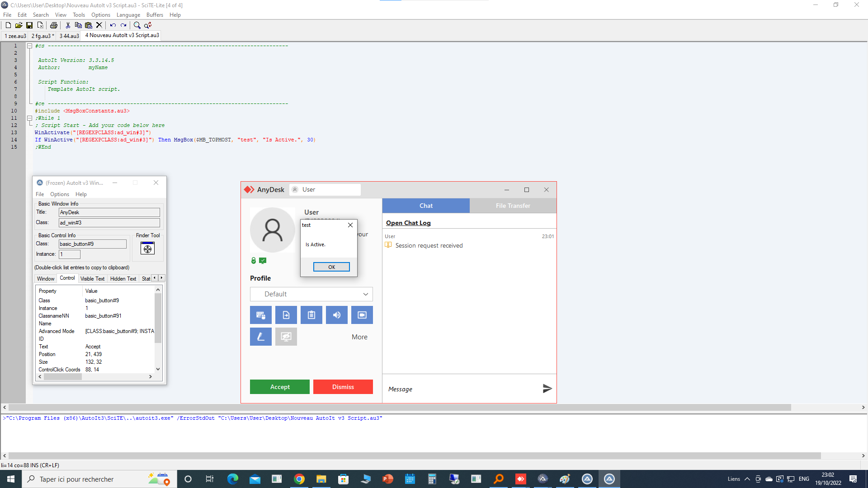Open Windows Start menu
This screenshot has height=488, width=868.
tap(11, 479)
